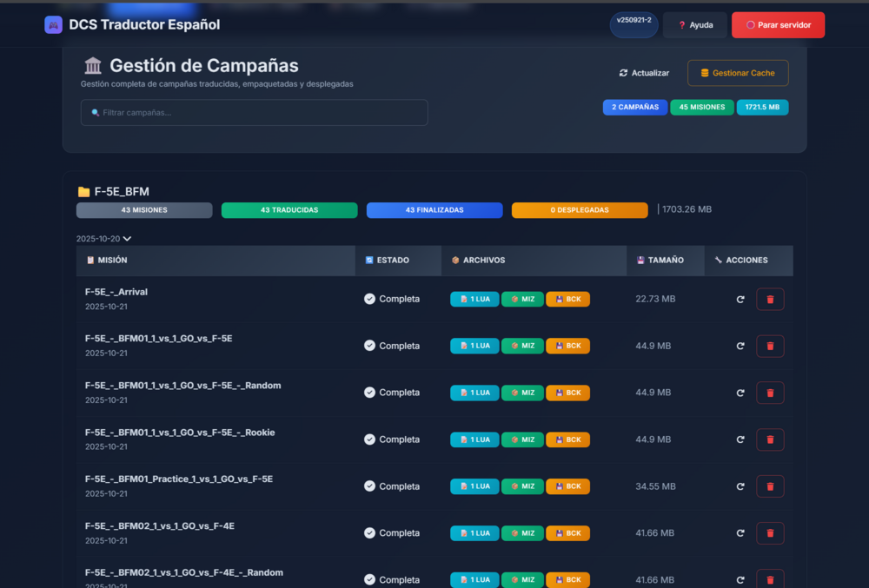869x588 pixels.
Task: Click the Gestión de Campañas heading
Action: tap(204, 65)
